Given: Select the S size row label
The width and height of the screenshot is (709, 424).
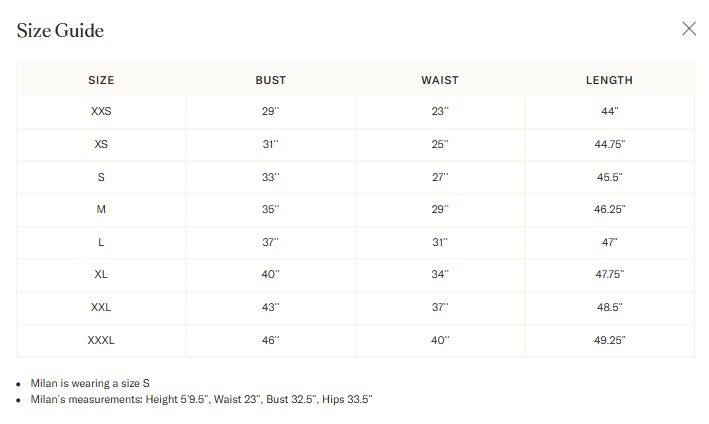Looking at the screenshot, I should click(x=101, y=177).
